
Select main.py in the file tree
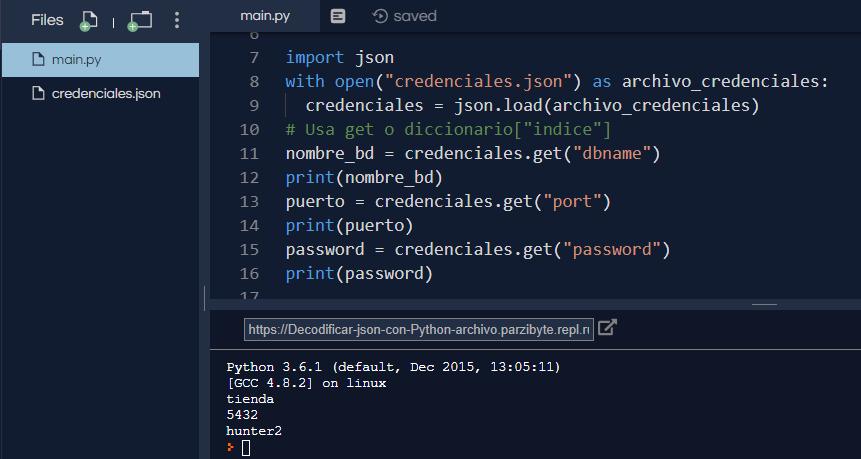point(76,60)
